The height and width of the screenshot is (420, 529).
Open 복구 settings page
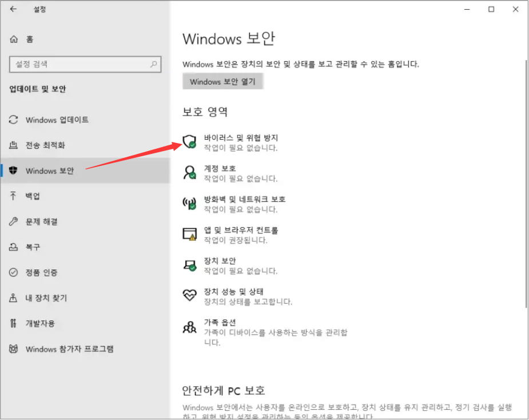[85, 247]
